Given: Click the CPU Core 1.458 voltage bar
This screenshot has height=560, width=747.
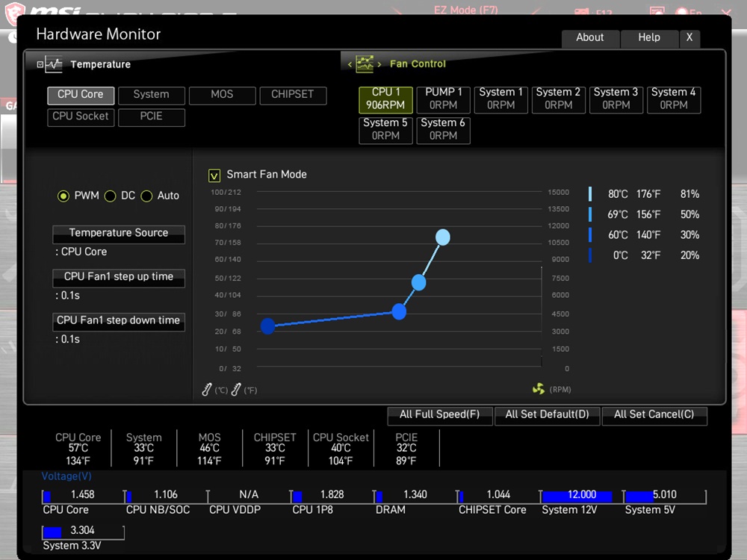Looking at the screenshot, I should click(x=83, y=497).
